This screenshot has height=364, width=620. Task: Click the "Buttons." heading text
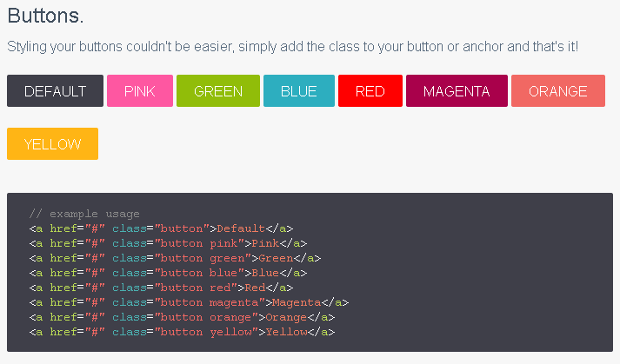point(45,17)
